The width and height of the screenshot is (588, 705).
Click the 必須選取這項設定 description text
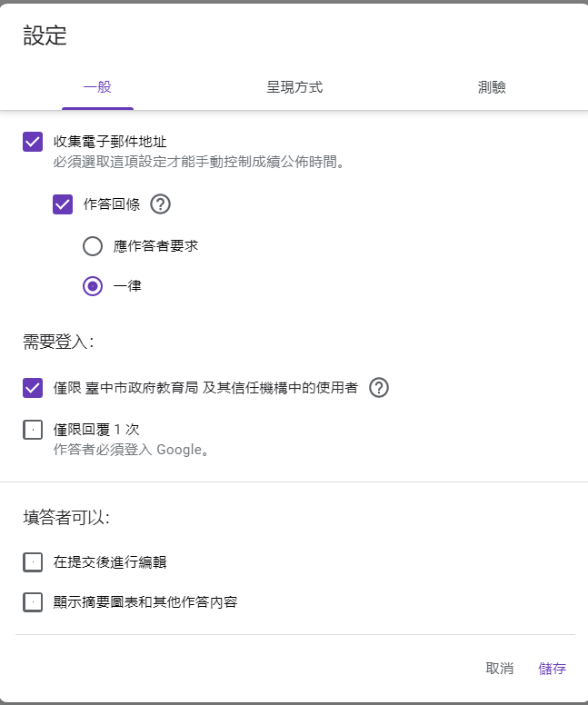click(197, 163)
